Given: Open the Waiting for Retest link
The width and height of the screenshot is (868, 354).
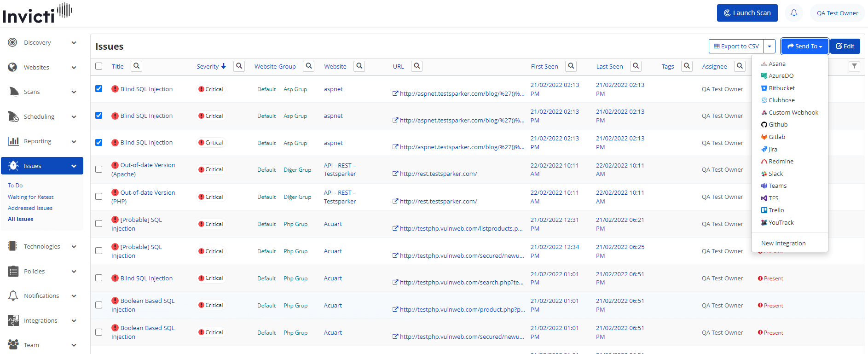Looking at the screenshot, I should coord(31,197).
